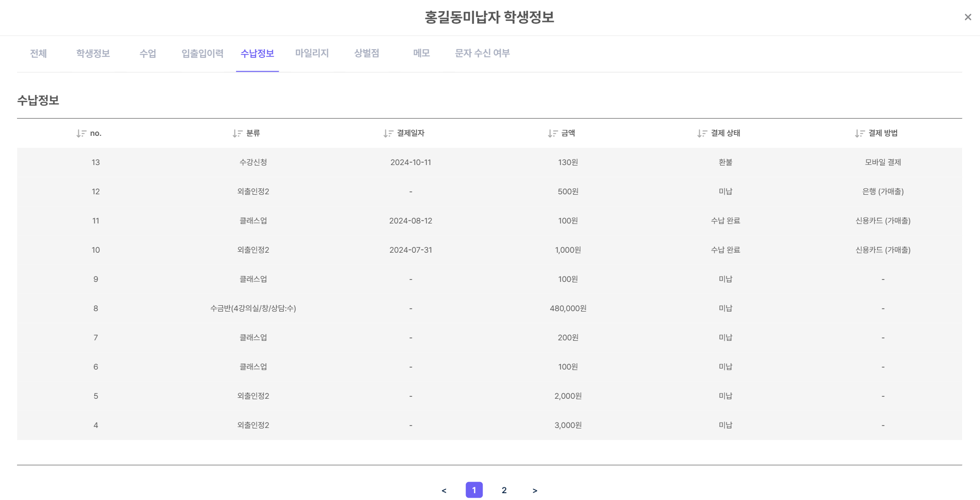The height and width of the screenshot is (500, 980).
Task: Click payment date 2024-10-11
Action: pos(411,163)
